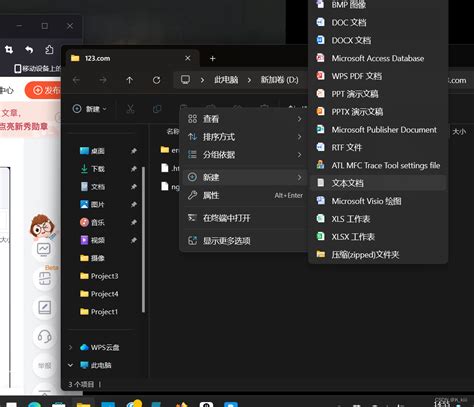474x407 pixels.
Task: Expand the WPS云盘 tree node
Action: pyautogui.click(x=70, y=347)
